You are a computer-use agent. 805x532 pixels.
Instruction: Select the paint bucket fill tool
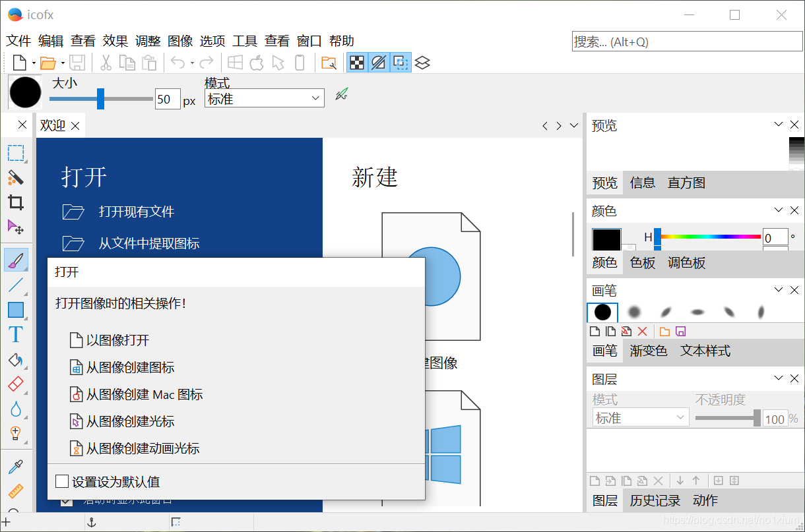click(16, 359)
